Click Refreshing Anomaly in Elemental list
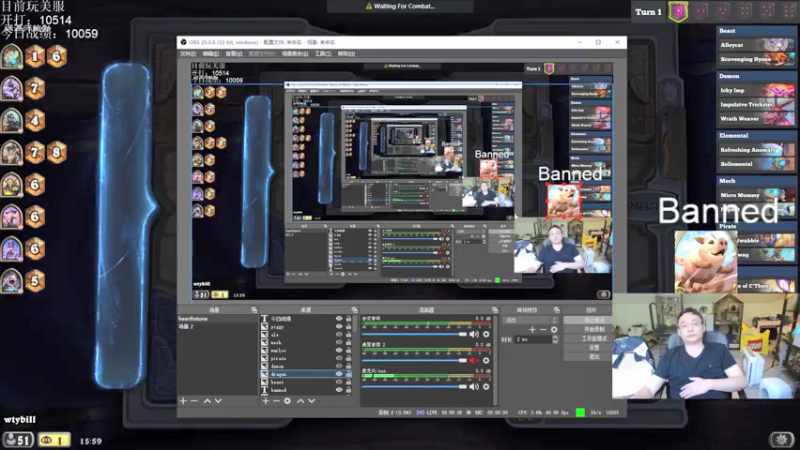The height and width of the screenshot is (450, 800). tap(757, 149)
